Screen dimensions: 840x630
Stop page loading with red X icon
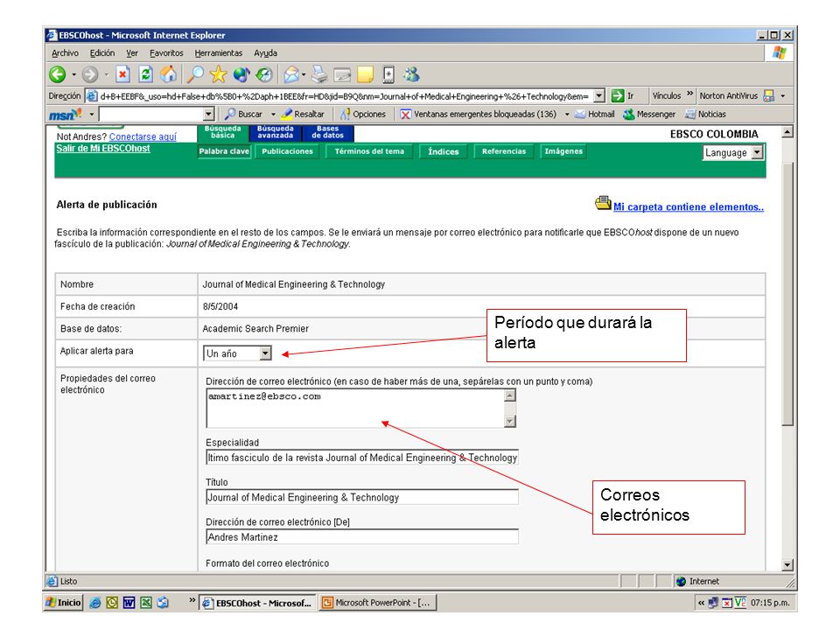pos(122,74)
